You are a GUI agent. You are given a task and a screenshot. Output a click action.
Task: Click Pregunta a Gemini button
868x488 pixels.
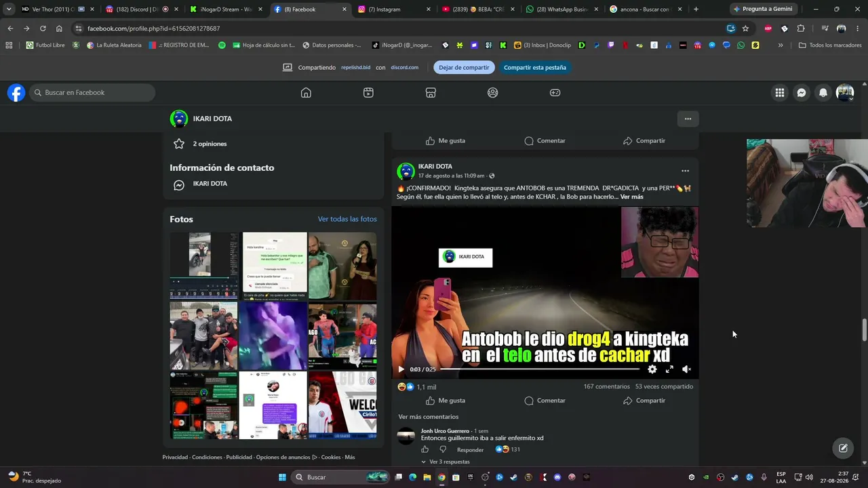763,9
